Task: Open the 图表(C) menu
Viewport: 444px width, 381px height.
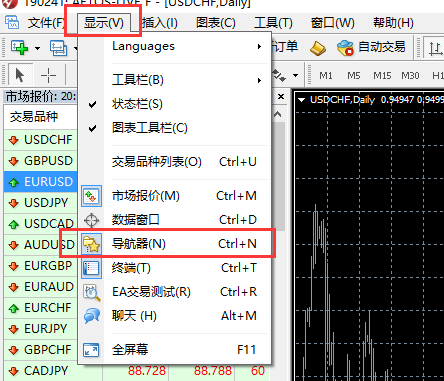Action: coord(216,23)
